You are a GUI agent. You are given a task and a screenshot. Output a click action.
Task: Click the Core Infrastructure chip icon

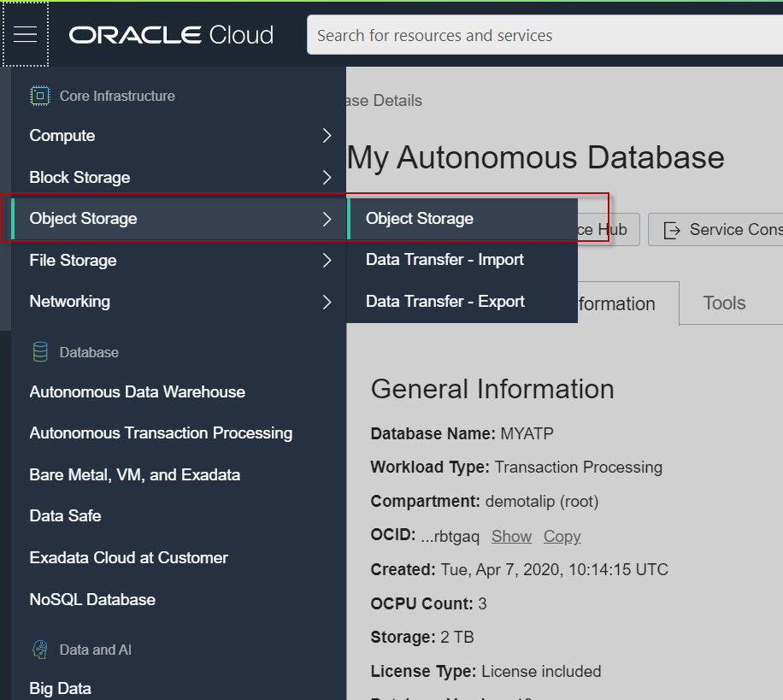coord(38,96)
